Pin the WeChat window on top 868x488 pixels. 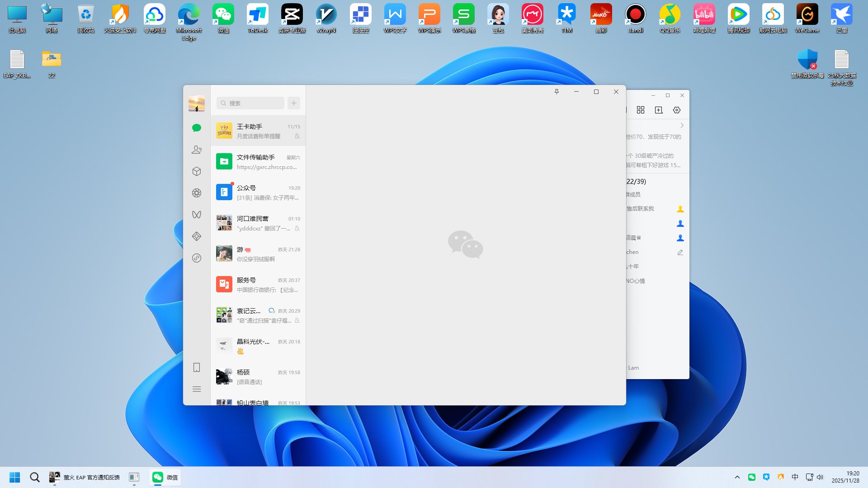pyautogui.click(x=557, y=92)
